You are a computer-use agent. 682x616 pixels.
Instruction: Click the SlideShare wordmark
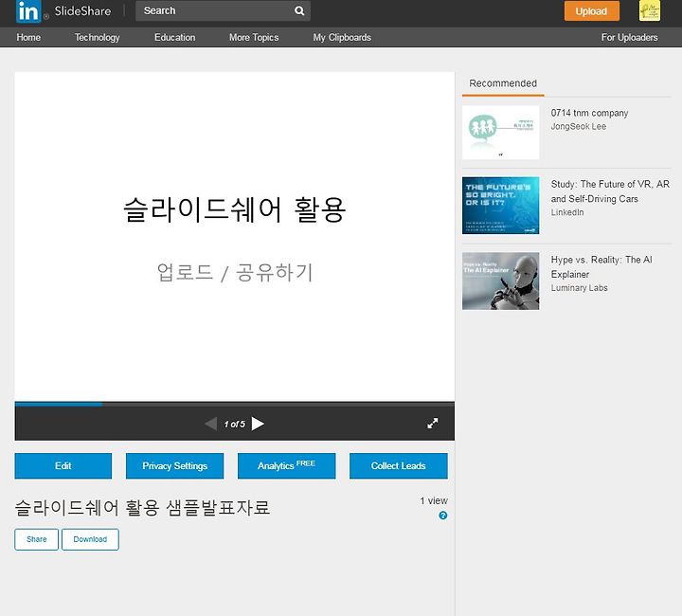coord(82,10)
